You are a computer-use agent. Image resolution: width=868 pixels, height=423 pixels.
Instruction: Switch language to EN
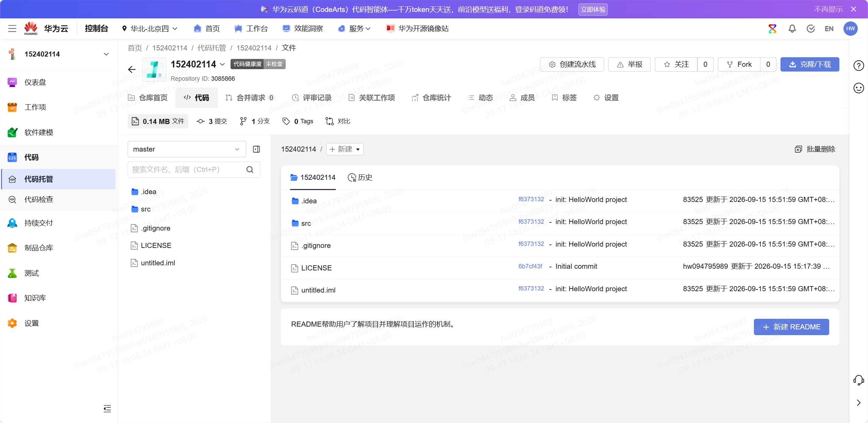[x=829, y=29]
